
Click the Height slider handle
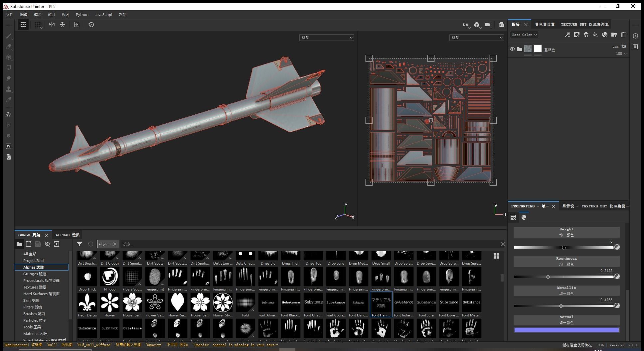click(563, 248)
